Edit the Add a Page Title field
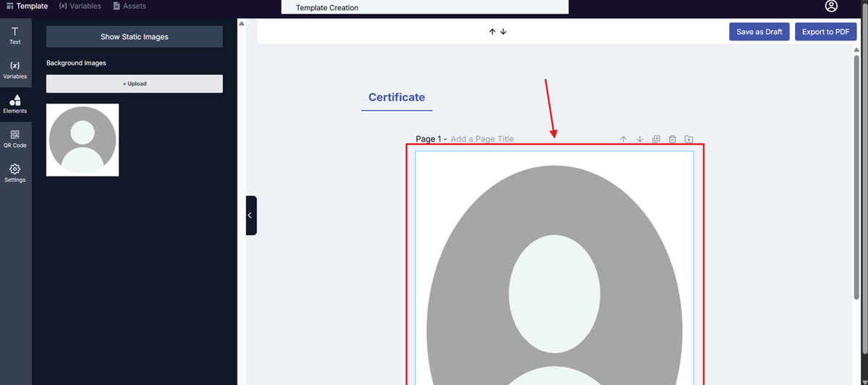 tap(482, 139)
